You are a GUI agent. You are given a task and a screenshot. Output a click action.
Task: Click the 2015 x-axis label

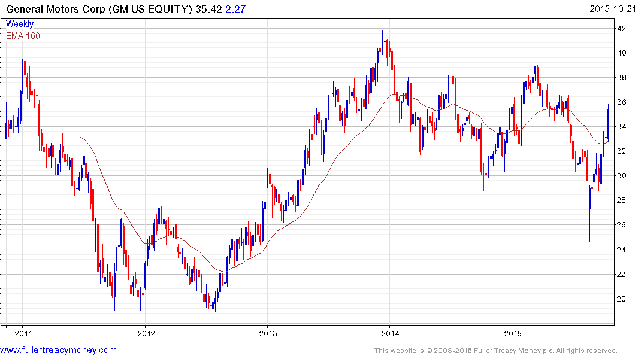point(513,333)
